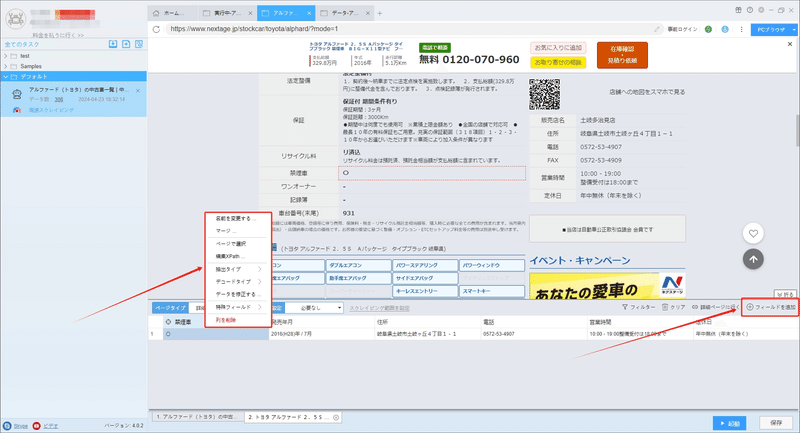
Task: Click the スクレイピング範囲を設定 link
Action: click(x=380, y=308)
